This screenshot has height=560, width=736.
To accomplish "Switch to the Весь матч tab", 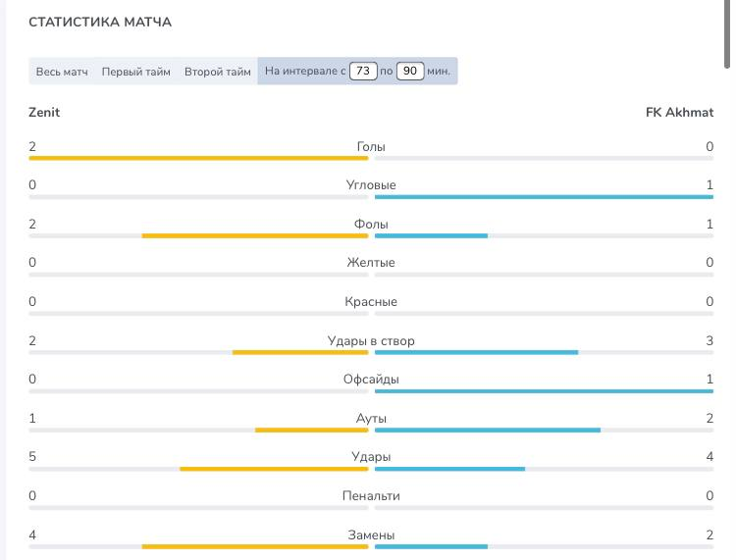I will [x=62, y=72].
